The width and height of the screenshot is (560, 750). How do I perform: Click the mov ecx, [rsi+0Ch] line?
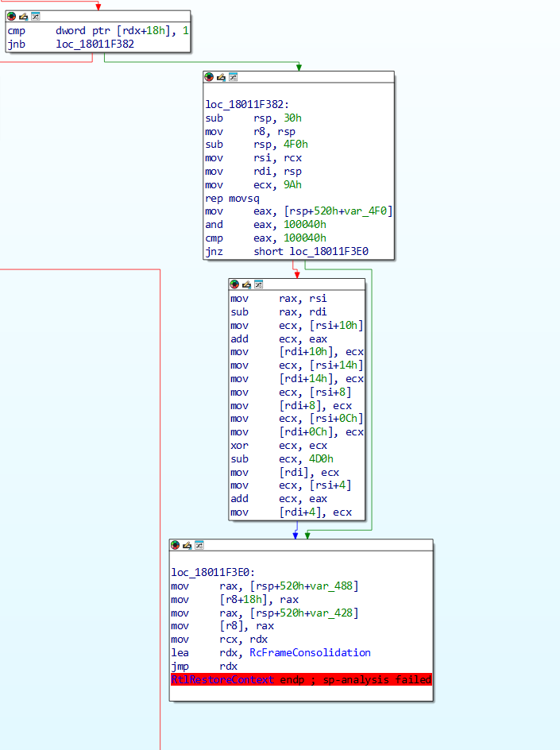tap(296, 419)
